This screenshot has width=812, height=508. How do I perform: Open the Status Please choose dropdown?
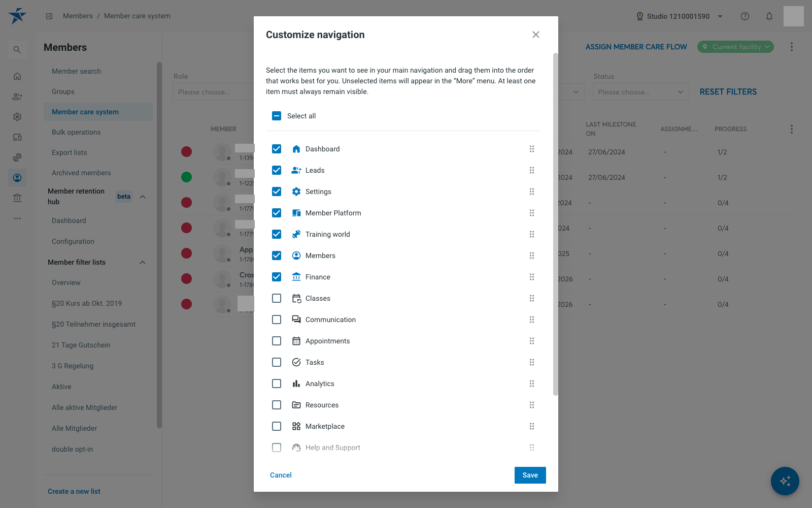pos(641,92)
